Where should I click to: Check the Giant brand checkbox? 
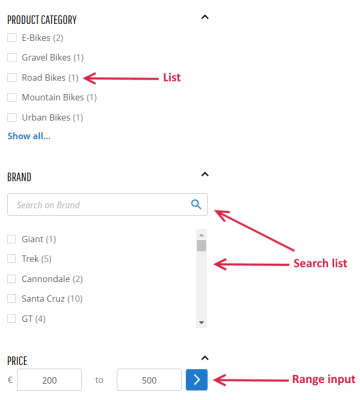(x=12, y=239)
